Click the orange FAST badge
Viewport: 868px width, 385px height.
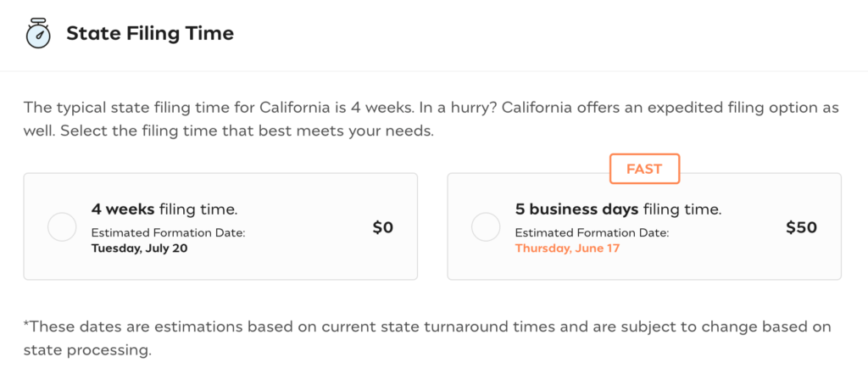pos(644,169)
